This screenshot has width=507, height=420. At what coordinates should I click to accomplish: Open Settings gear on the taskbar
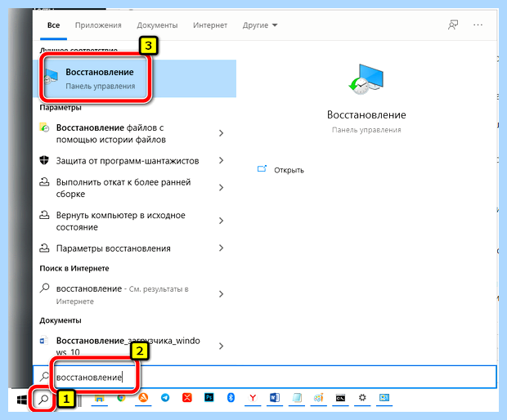[362, 398]
